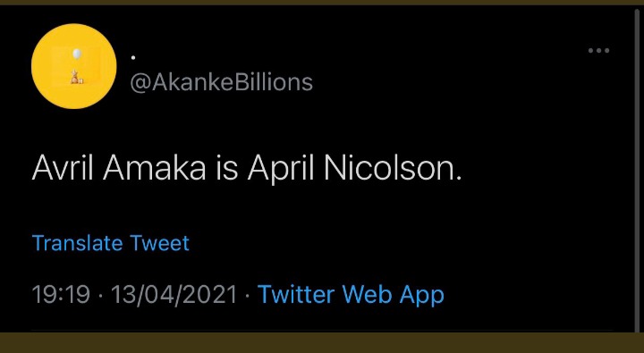Click the word April in the tweet
This screenshot has width=644, height=353.
pos(281,170)
